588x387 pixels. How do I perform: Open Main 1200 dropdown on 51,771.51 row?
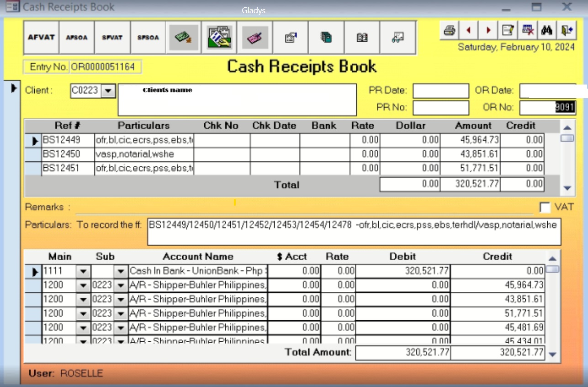coord(83,313)
